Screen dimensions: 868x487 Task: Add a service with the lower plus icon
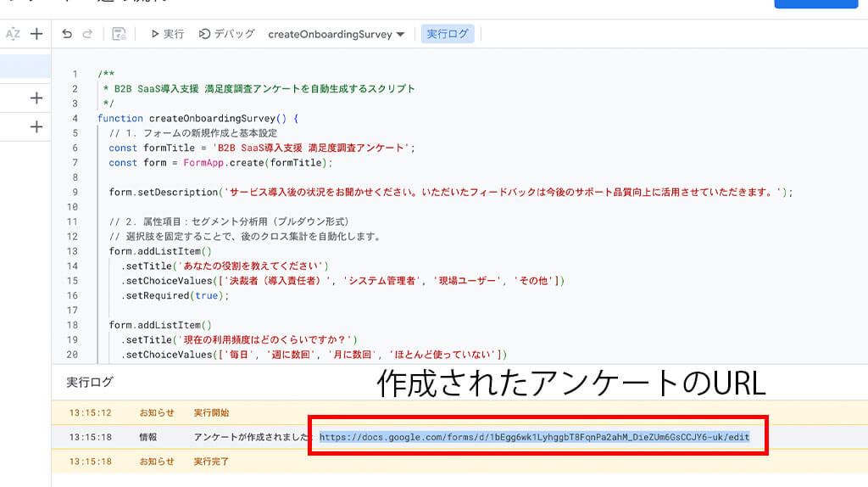coord(36,127)
